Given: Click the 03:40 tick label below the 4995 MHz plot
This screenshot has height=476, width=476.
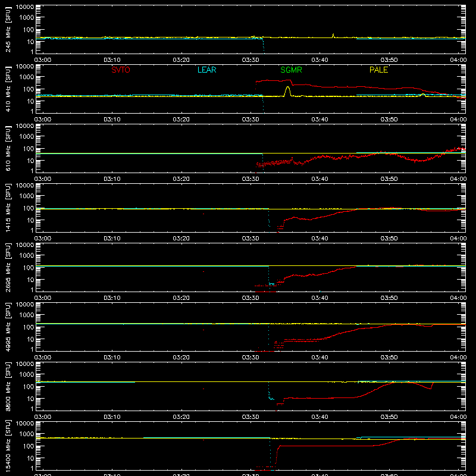Looking at the screenshot, I should tap(320, 358).
